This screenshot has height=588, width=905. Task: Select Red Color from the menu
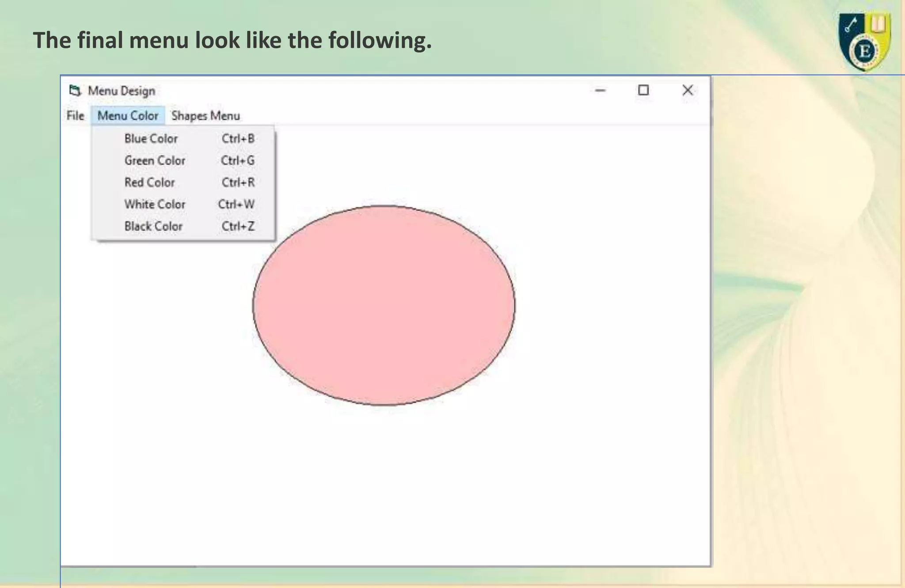[149, 182]
